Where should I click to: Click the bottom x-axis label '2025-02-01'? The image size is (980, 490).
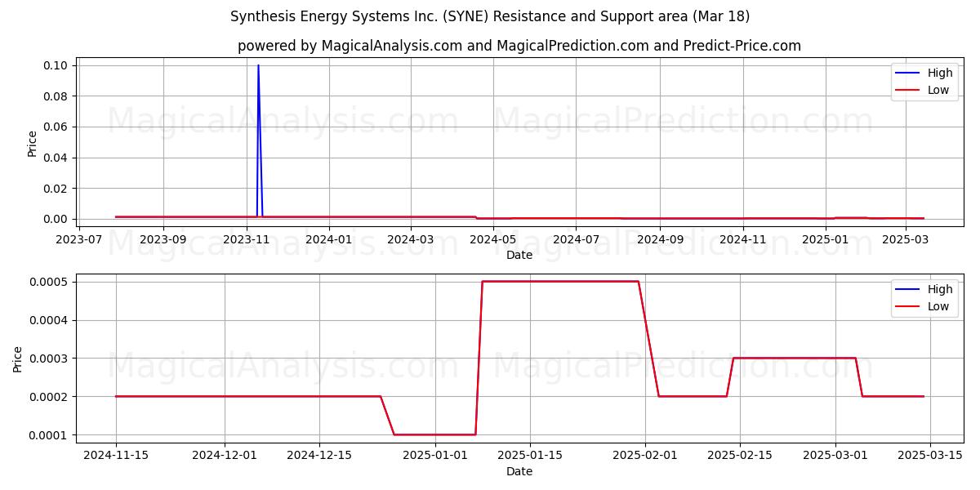pyautogui.click(x=645, y=456)
